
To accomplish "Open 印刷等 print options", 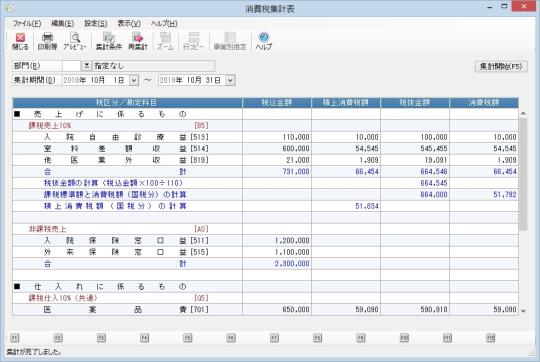I will 47,41.
